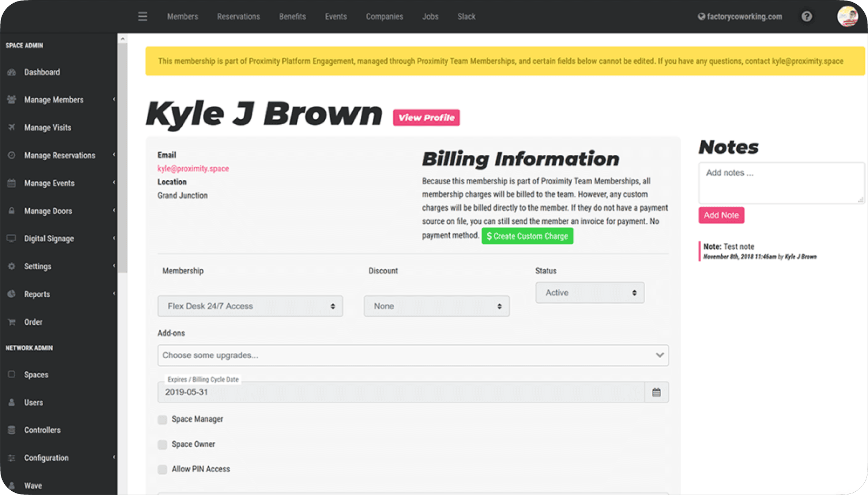Click the Manage Doors lock icon

12,211
